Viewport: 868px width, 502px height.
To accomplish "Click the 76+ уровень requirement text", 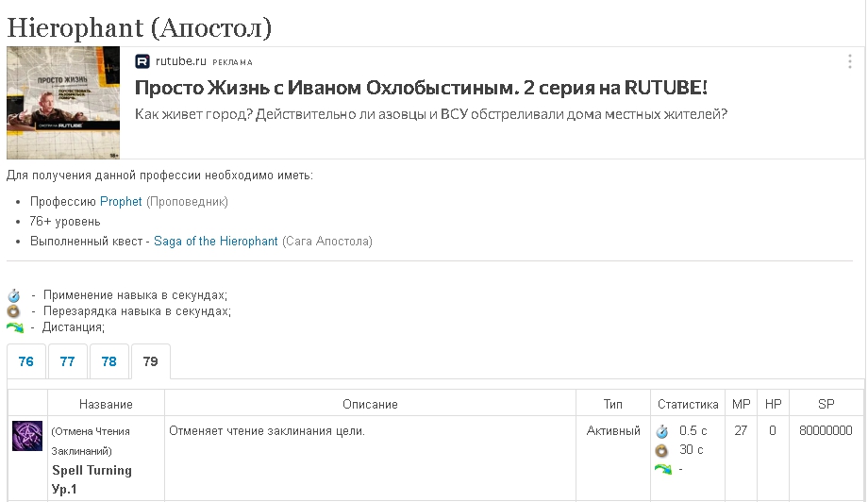I will coord(65,222).
